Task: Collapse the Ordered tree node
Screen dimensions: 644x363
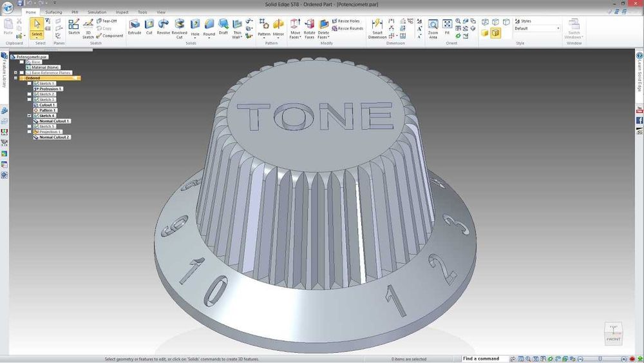Action: (15, 78)
